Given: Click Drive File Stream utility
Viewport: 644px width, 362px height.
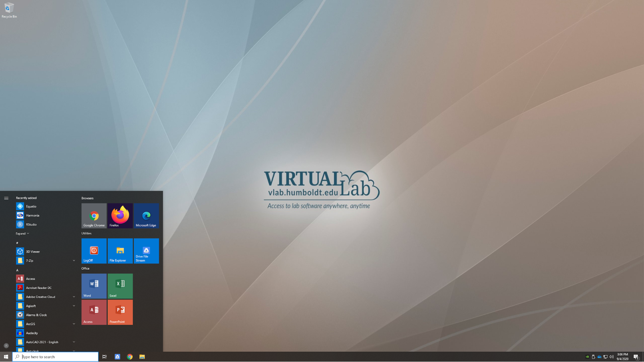Looking at the screenshot, I should pyautogui.click(x=146, y=251).
